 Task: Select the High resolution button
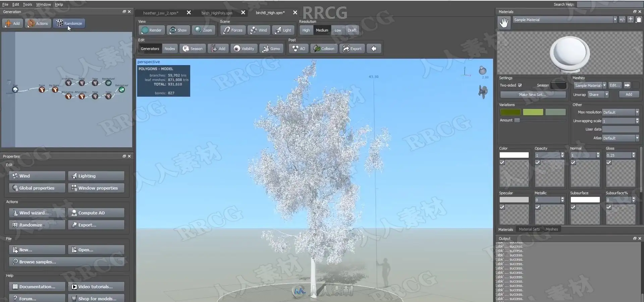(x=306, y=30)
